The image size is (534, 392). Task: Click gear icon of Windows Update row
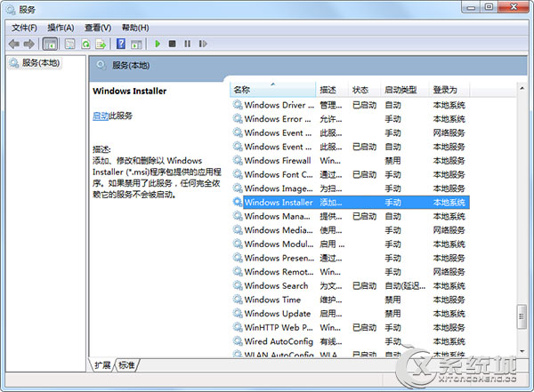(238, 314)
